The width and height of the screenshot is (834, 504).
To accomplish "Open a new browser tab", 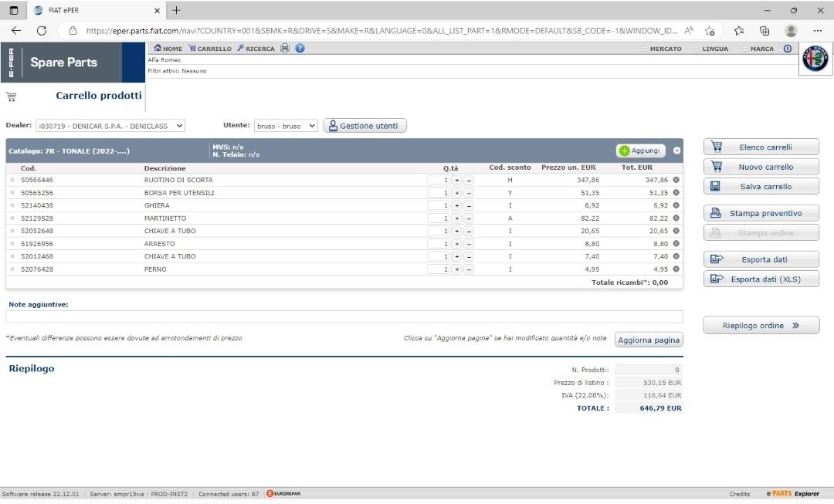I will 177,10.
